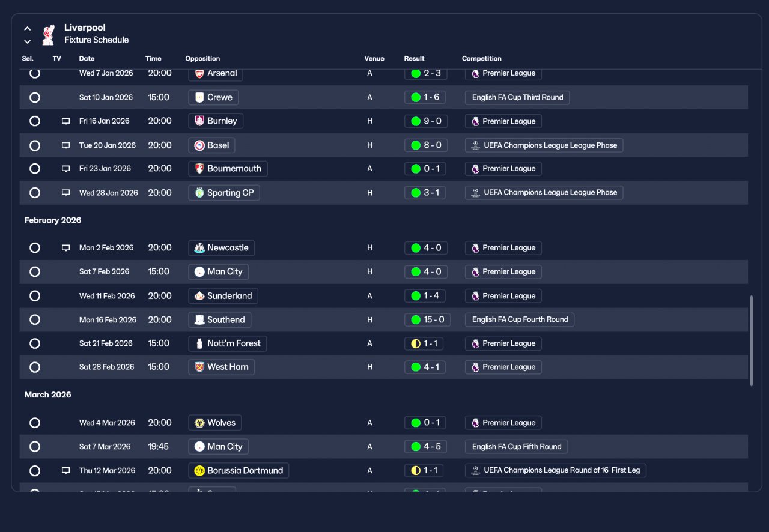
Task: Select the Newcastle fixture radio button
Action: coord(35,248)
